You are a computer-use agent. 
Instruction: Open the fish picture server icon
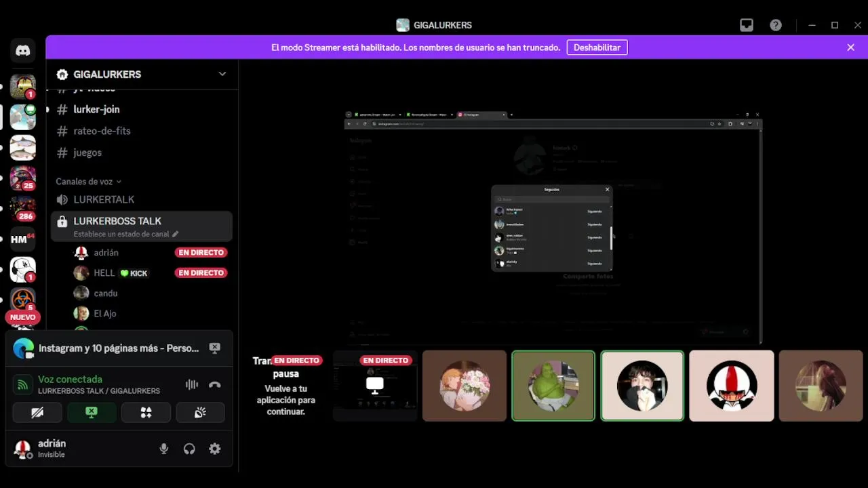[23, 148]
